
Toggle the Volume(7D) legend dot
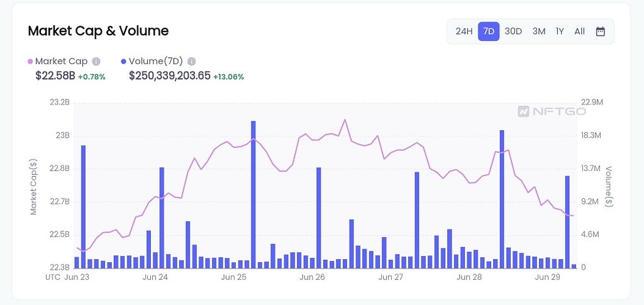click(124, 62)
